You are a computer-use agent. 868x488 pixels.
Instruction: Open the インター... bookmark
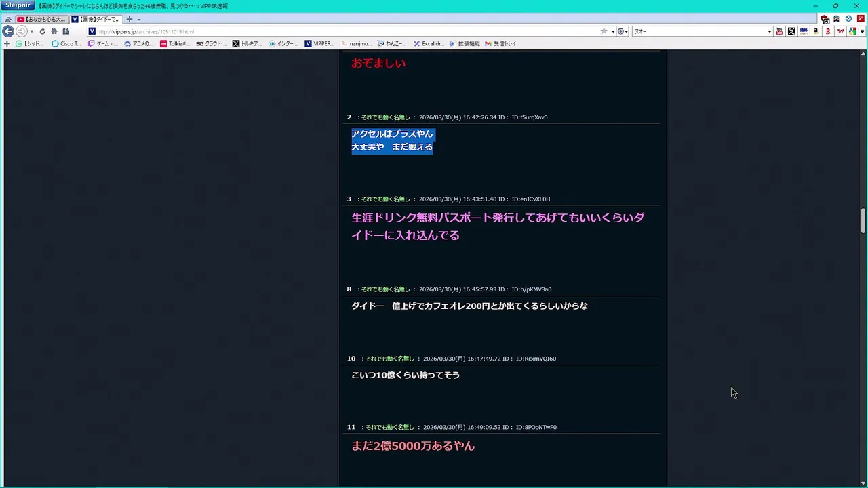[x=283, y=43]
